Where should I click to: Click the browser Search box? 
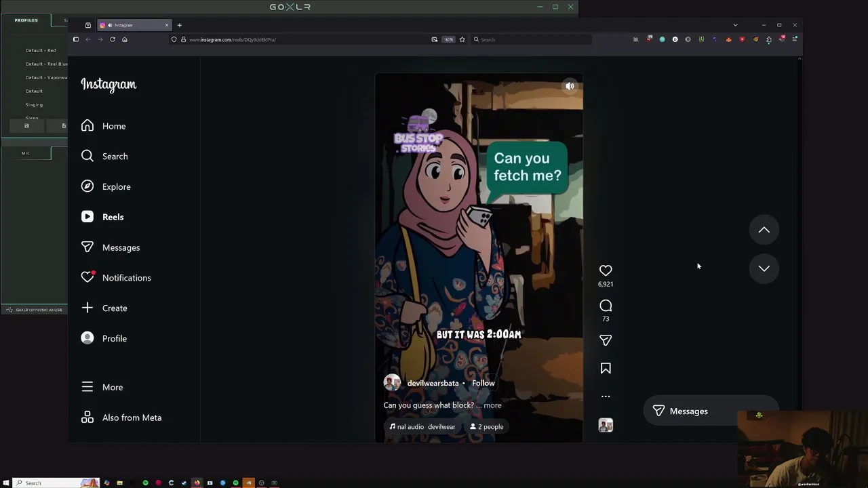pos(531,39)
